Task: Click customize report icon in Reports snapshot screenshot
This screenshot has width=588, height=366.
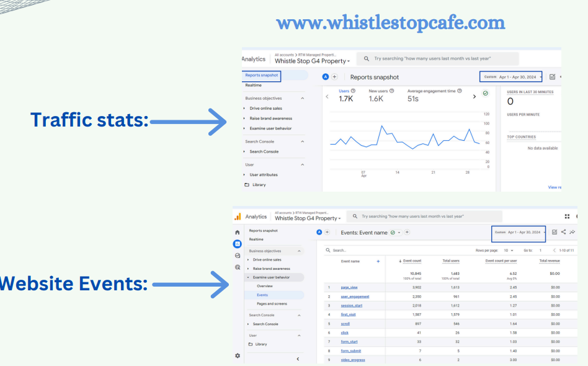Action: [x=553, y=77]
